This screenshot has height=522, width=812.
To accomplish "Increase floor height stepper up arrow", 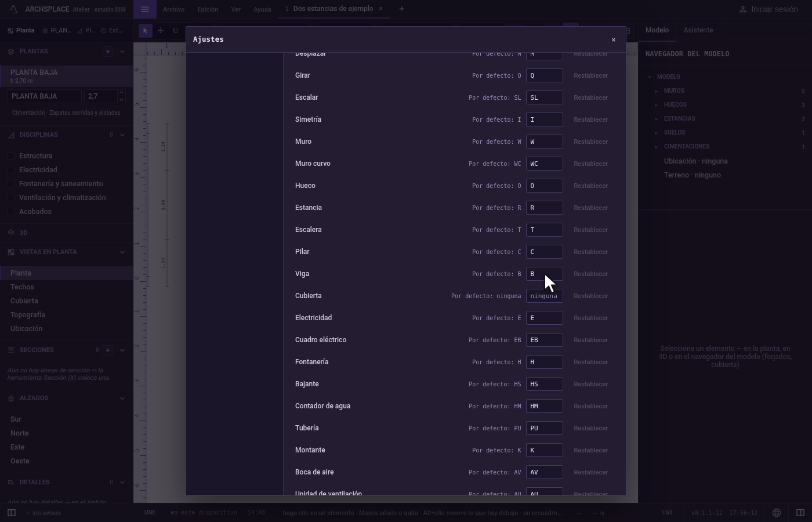I will (121, 93).
